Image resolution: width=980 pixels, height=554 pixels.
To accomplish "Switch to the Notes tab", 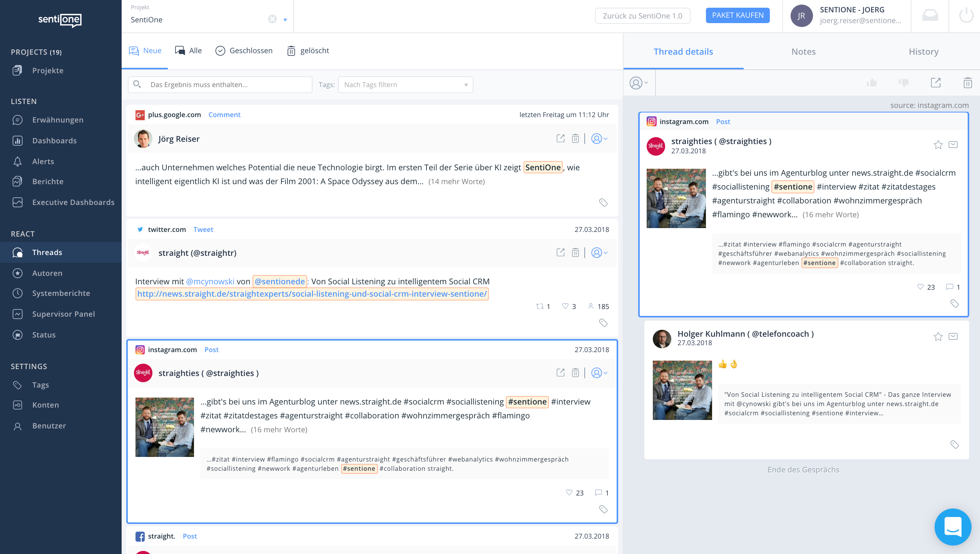I will tap(803, 52).
